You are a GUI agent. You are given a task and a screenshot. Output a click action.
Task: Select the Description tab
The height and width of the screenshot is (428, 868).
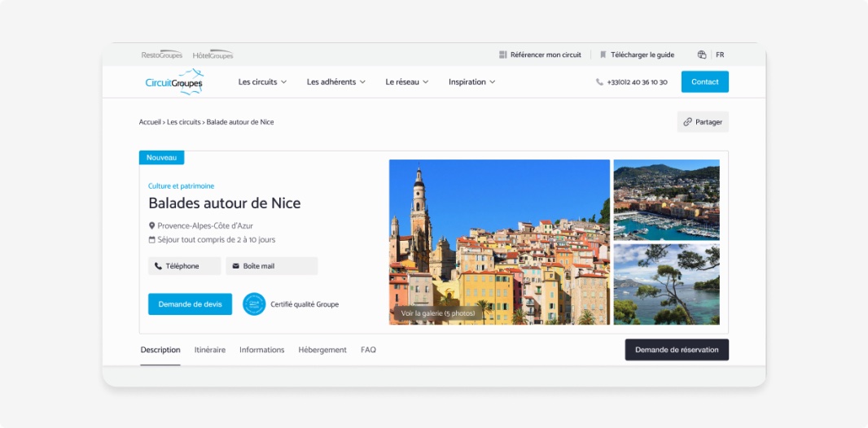pyautogui.click(x=160, y=350)
